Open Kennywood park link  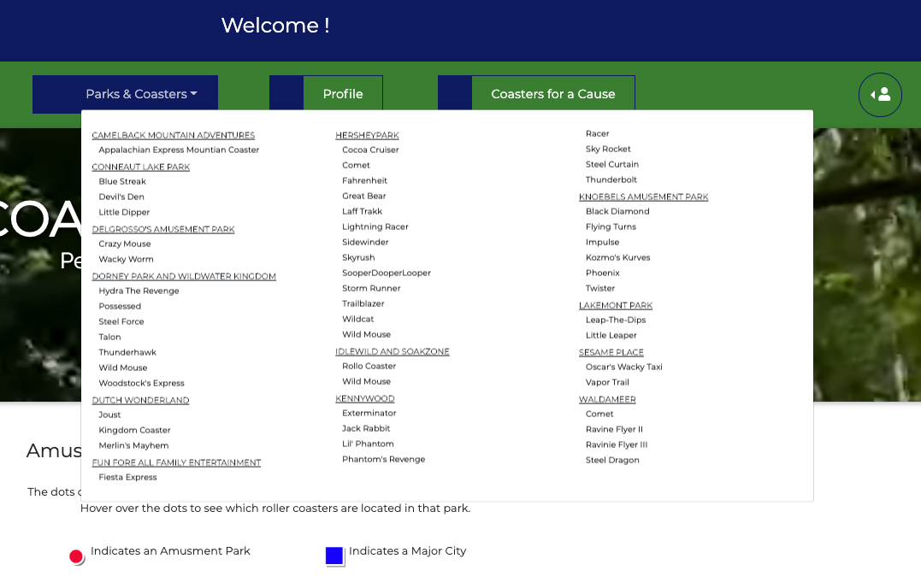tap(365, 398)
